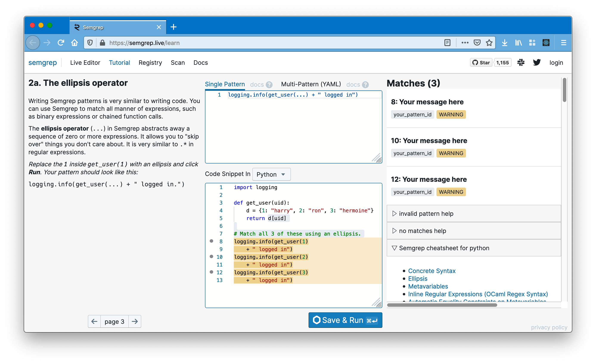Click Save & Run button
The image size is (596, 364).
[x=345, y=320]
